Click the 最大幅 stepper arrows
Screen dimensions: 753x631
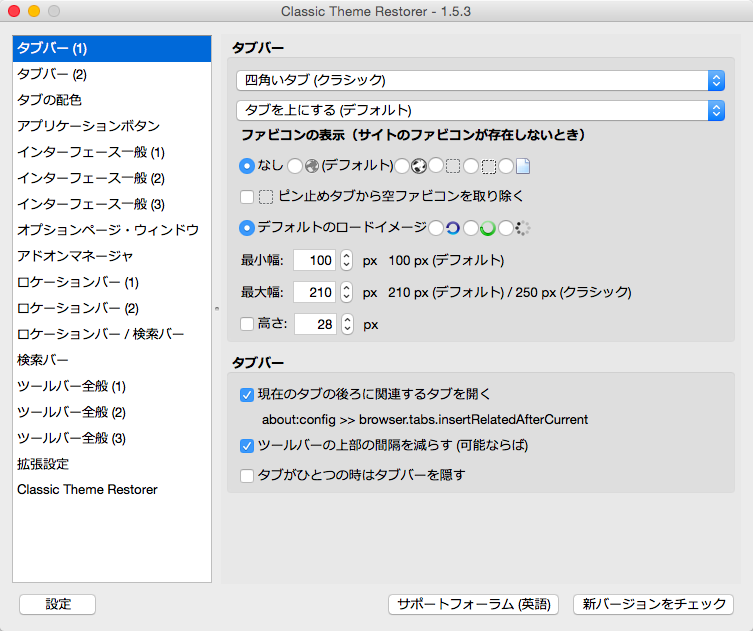click(346, 292)
